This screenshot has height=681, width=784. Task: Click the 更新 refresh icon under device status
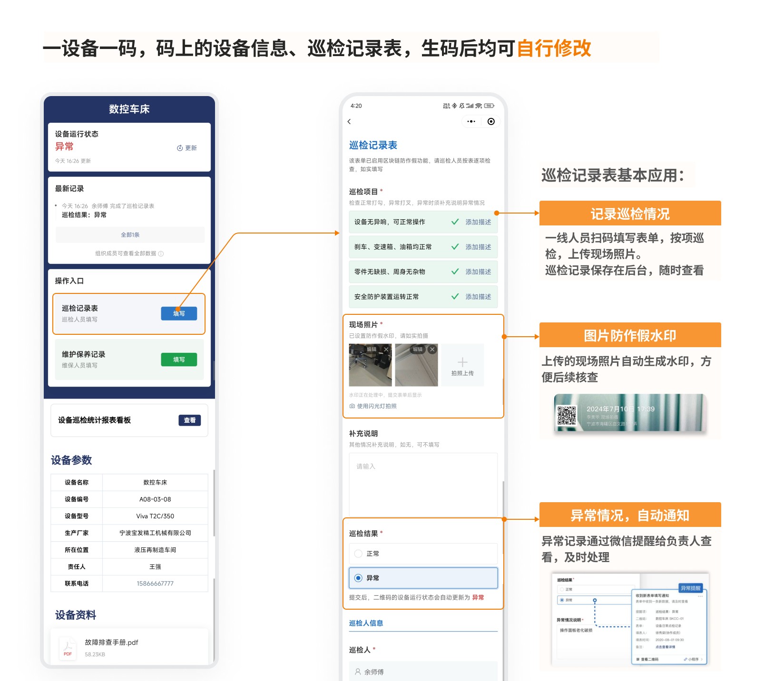point(180,148)
